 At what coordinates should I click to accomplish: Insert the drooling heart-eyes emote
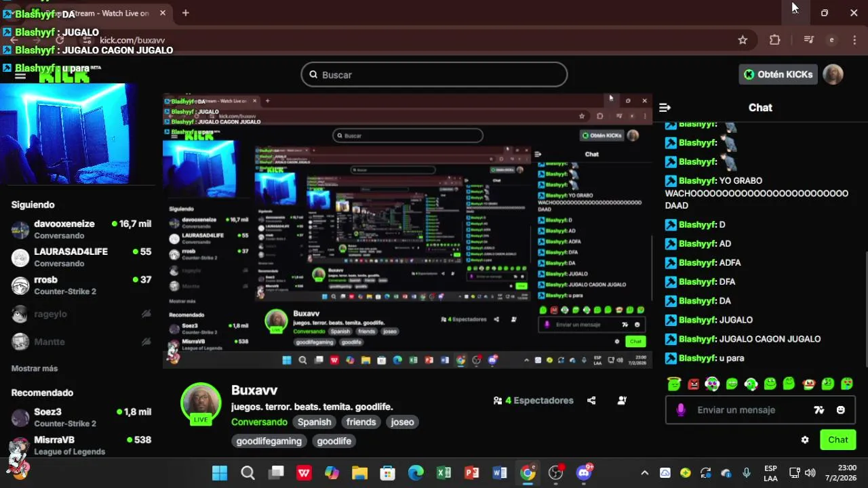pos(847,384)
